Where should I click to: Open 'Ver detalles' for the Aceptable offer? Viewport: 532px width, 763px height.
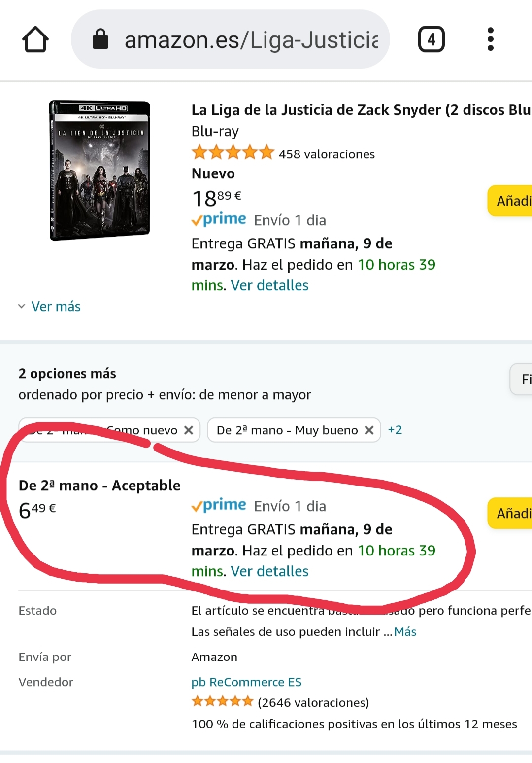269,571
